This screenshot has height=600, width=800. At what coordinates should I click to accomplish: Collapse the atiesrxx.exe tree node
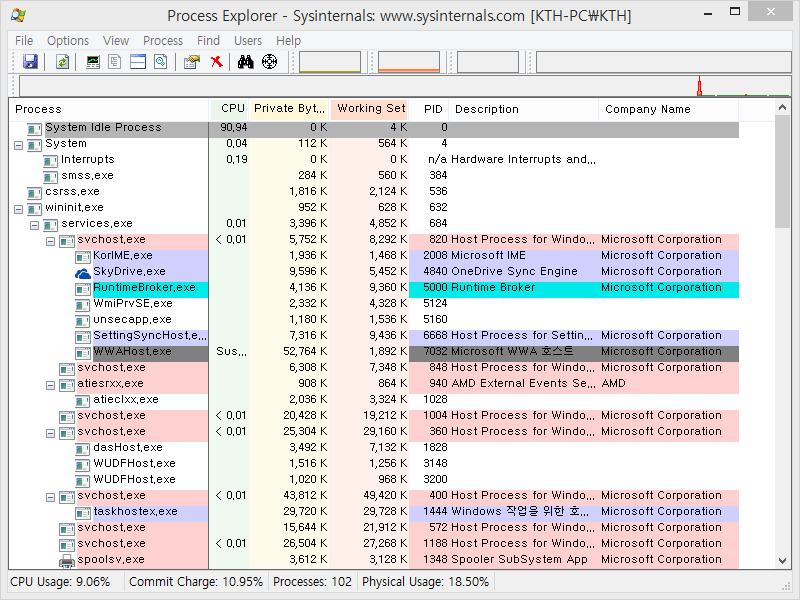51,385
